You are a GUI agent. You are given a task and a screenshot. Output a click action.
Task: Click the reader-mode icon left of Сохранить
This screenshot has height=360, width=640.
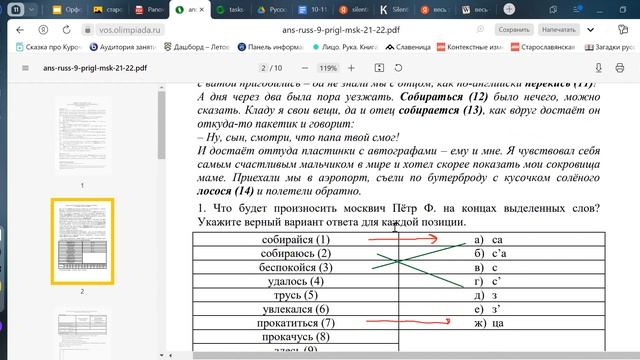480,29
